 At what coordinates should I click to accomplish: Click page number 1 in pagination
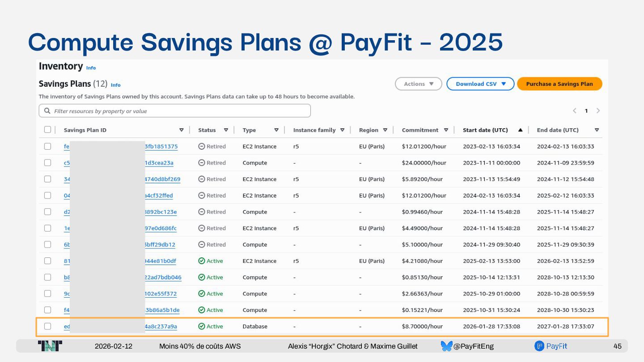pos(586,111)
